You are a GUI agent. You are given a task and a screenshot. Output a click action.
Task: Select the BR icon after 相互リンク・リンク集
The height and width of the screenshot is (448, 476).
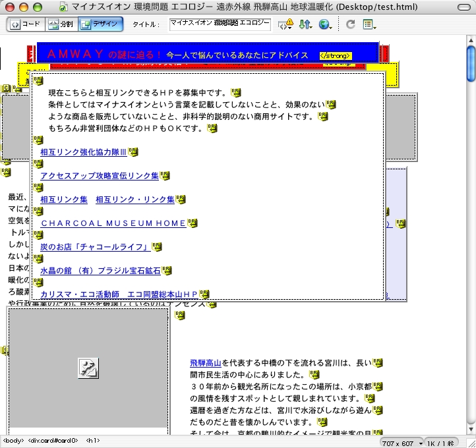click(181, 199)
